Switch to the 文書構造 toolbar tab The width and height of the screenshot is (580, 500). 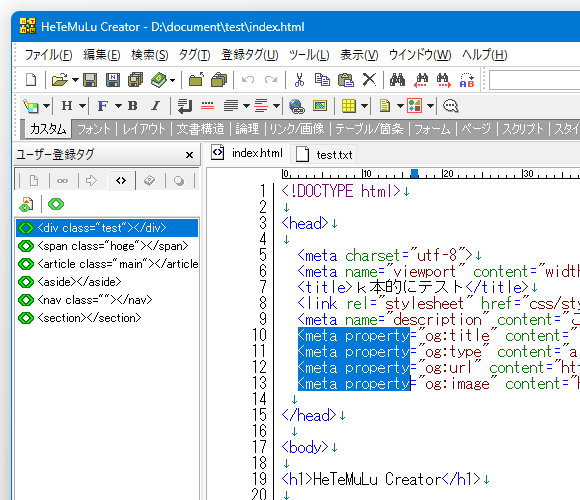click(x=200, y=129)
